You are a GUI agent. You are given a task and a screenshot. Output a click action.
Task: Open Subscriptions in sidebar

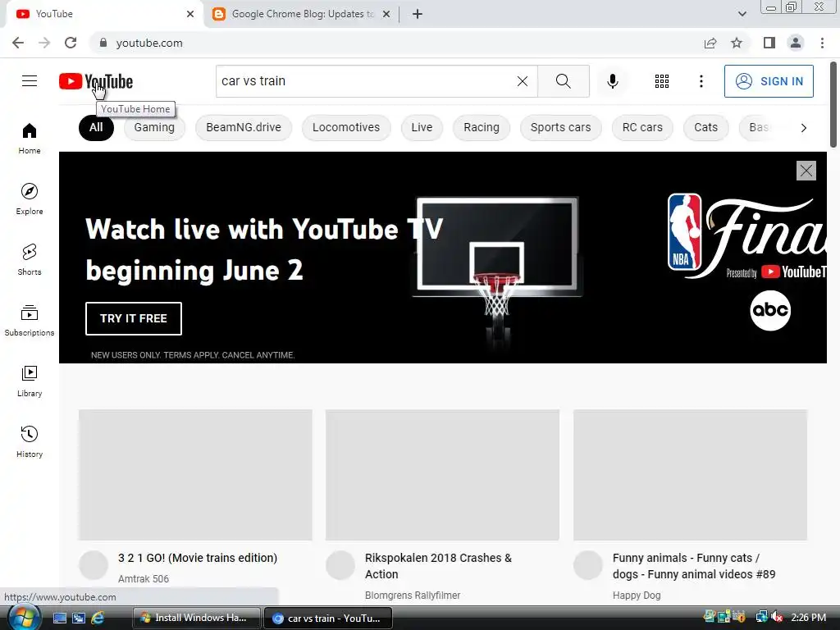(x=30, y=321)
